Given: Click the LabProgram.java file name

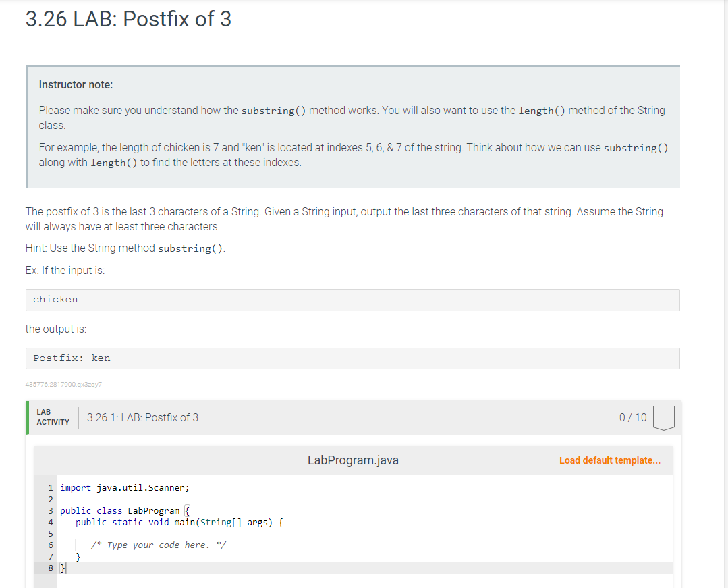Looking at the screenshot, I should click(x=353, y=460).
